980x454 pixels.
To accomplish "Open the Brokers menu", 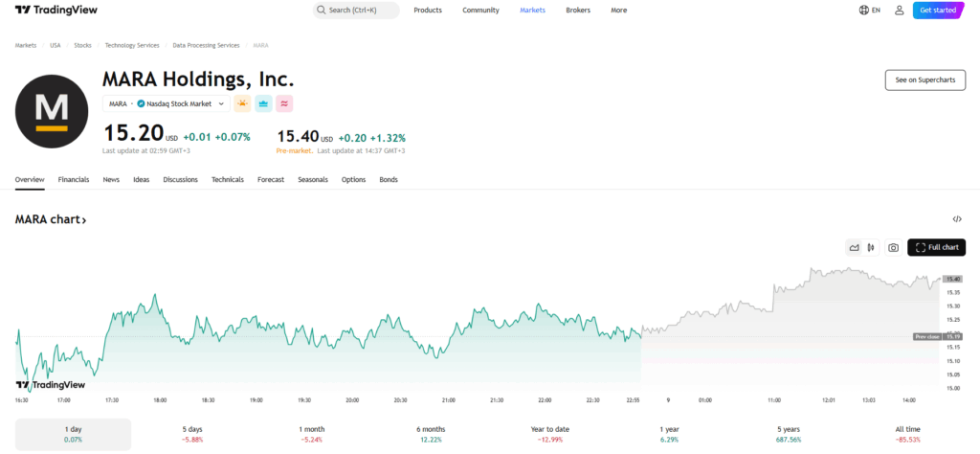I will coord(578,10).
